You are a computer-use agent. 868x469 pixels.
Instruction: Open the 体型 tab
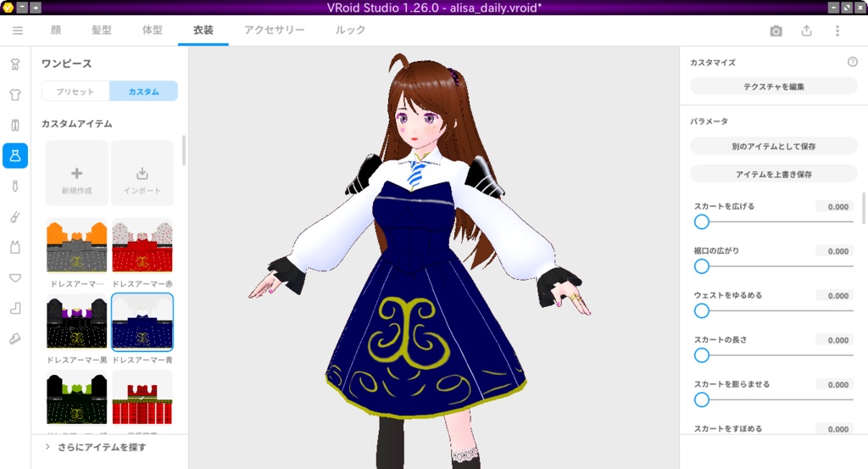pyautogui.click(x=153, y=30)
